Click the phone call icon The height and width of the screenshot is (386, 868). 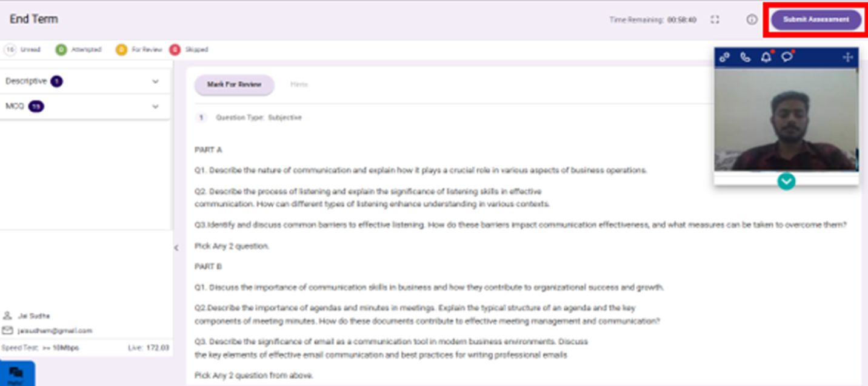[x=746, y=57]
